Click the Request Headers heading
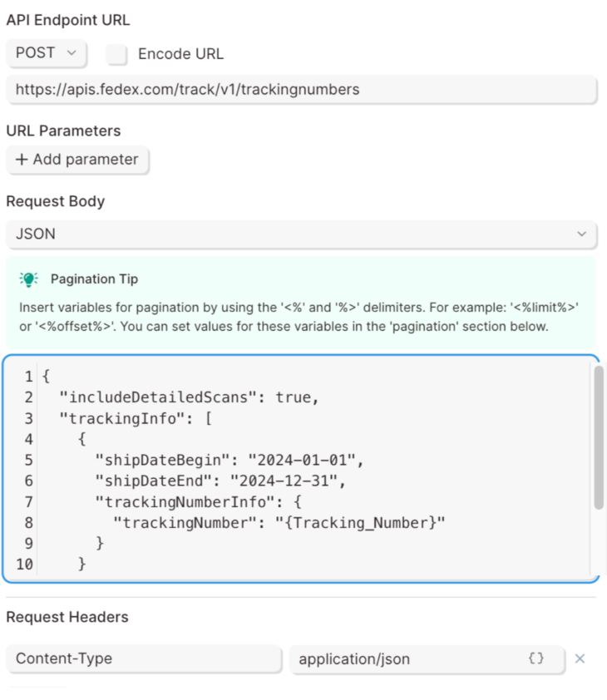Screen dimensions: 607x700 point(67,617)
